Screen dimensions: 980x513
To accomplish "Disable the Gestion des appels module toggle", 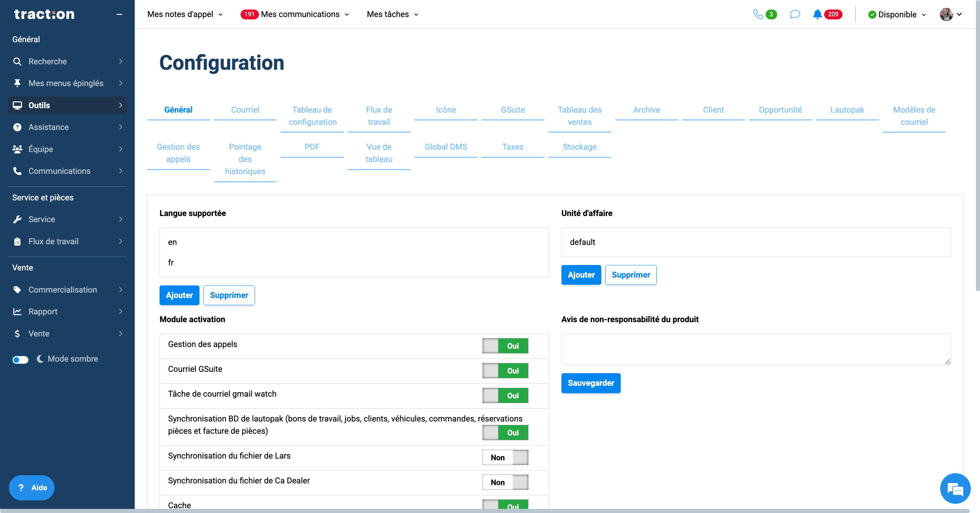I will tap(505, 346).
